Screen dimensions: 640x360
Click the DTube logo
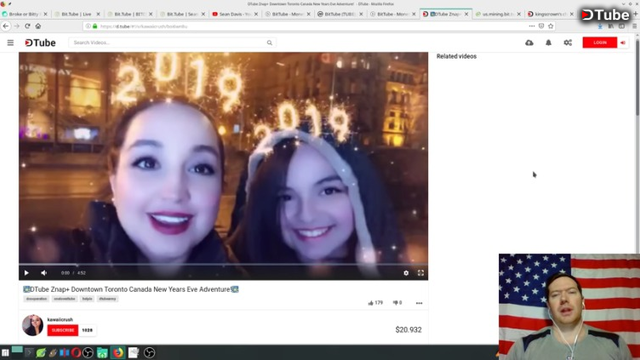click(40, 42)
